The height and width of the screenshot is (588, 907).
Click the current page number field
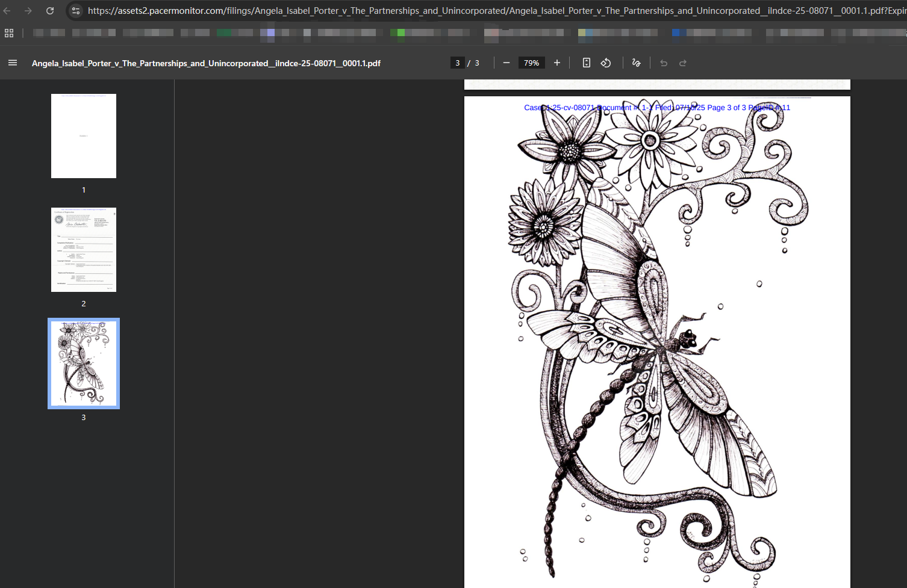click(x=458, y=63)
